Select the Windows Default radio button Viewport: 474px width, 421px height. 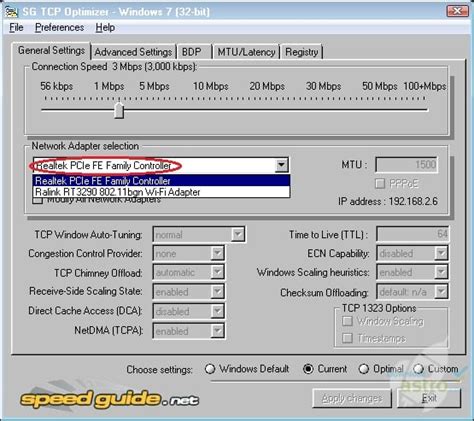point(210,369)
